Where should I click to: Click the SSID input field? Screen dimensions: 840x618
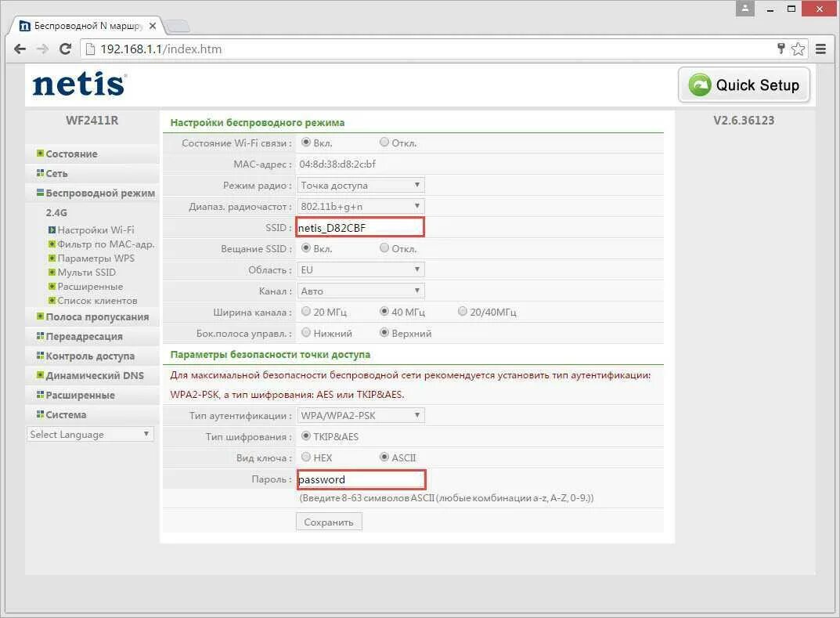(x=361, y=228)
